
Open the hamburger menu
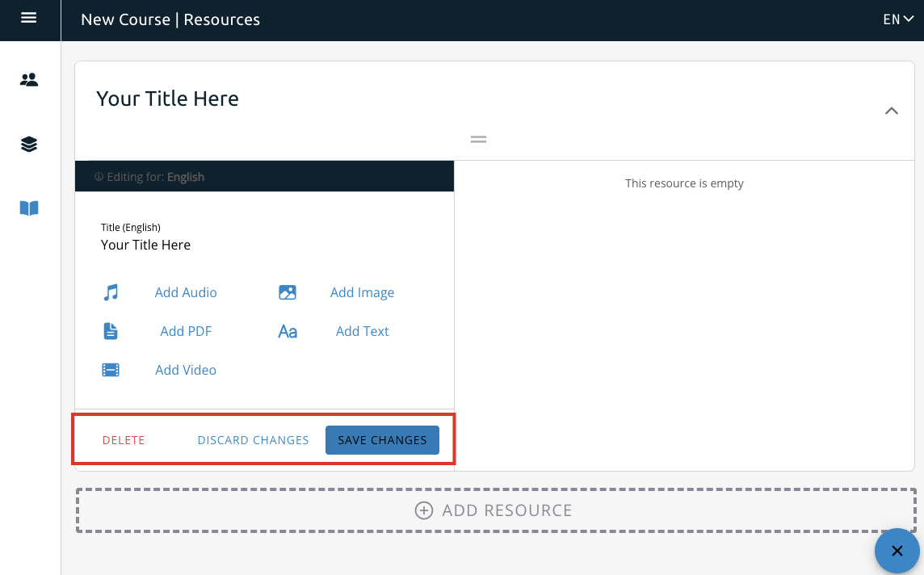pos(29,18)
